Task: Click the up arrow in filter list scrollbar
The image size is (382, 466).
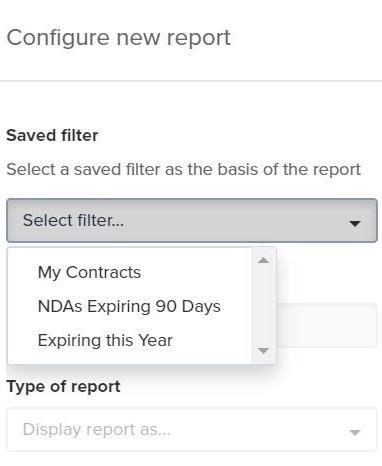Action: [x=263, y=260]
